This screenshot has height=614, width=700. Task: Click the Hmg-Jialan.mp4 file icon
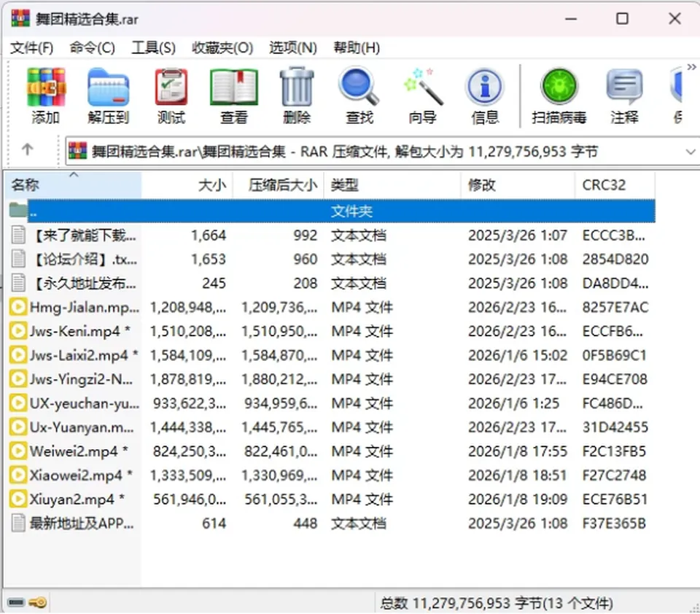coord(18,307)
